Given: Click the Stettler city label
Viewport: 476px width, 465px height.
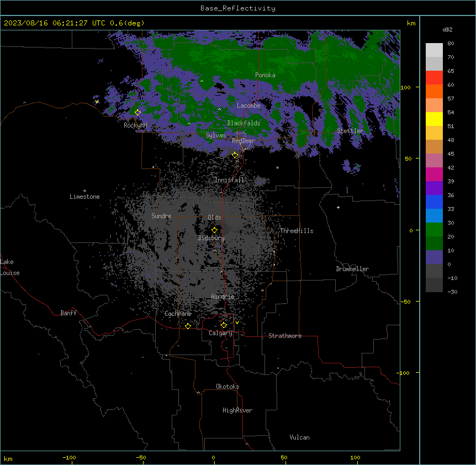Looking at the screenshot, I should (x=350, y=131).
